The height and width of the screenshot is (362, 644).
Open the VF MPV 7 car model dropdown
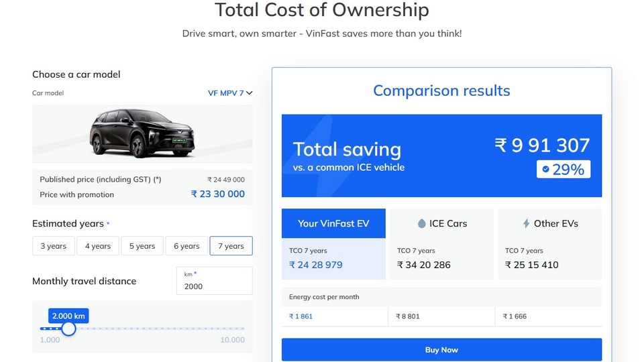coord(230,93)
